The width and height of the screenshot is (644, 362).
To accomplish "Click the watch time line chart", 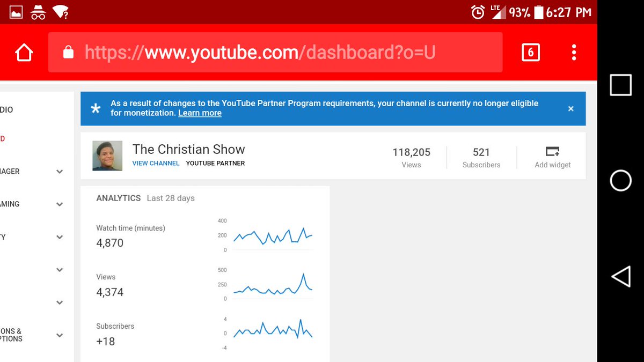I will click(273, 236).
